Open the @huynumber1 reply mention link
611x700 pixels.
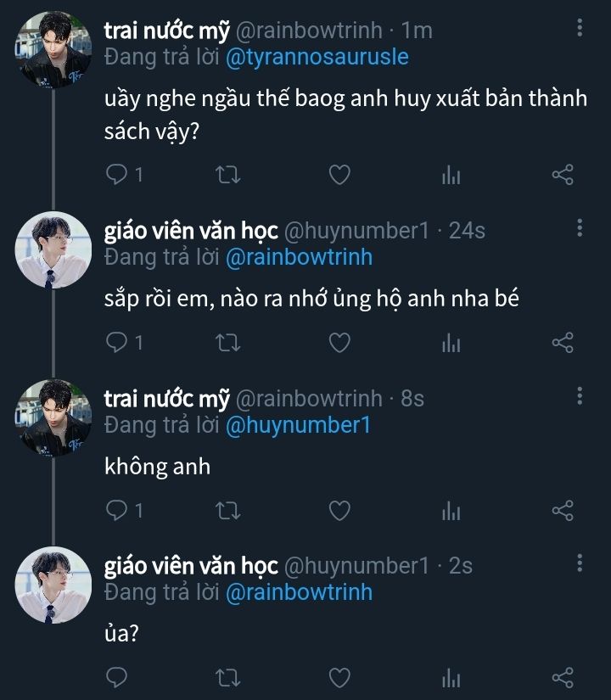pos(298,424)
